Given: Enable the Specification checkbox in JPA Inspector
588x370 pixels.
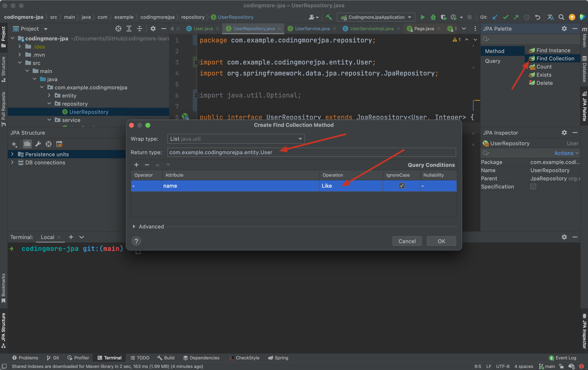Looking at the screenshot, I should [x=533, y=187].
